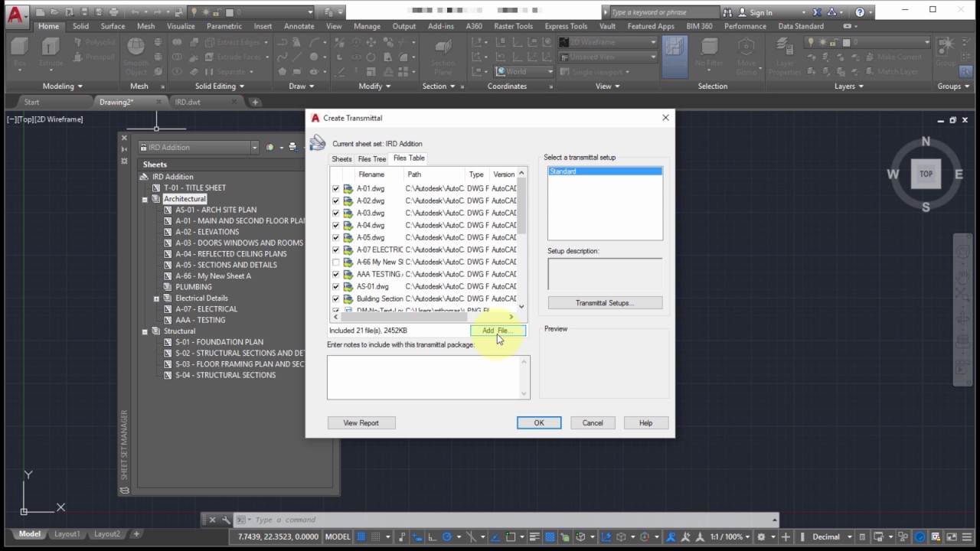Click the Transmittal Setups button
The width and height of the screenshot is (980, 551).
pyautogui.click(x=605, y=303)
